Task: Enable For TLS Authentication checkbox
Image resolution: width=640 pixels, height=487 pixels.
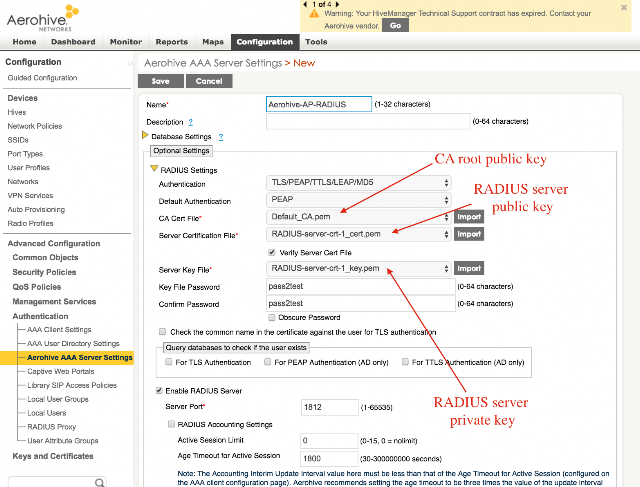Action: click(x=168, y=362)
